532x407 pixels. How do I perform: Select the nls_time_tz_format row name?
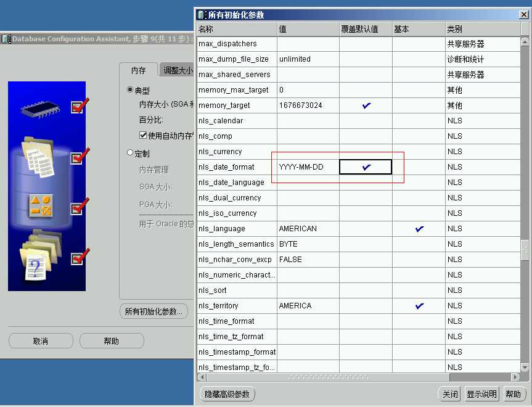point(237,337)
